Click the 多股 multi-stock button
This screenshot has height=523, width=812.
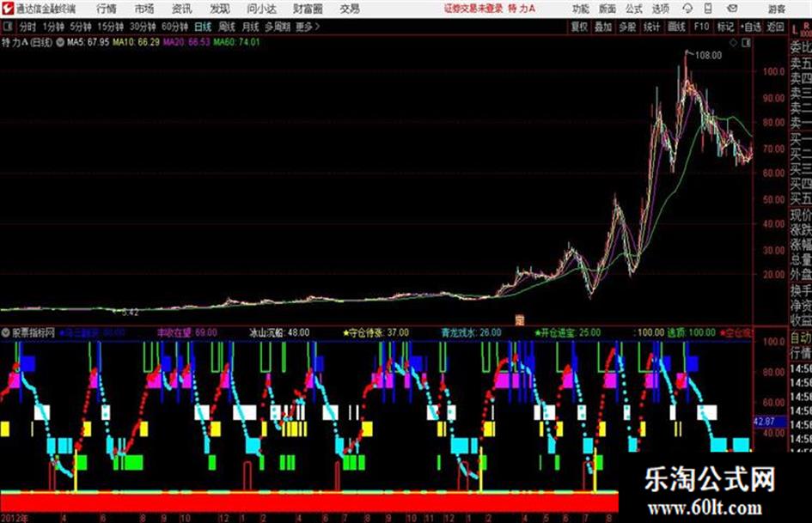pos(627,27)
